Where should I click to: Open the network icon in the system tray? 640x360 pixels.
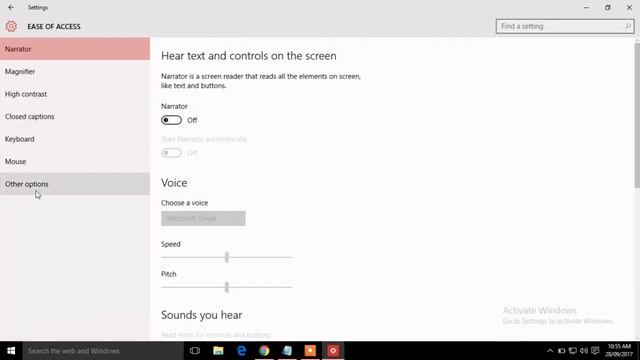pyautogui.click(x=573, y=351)
